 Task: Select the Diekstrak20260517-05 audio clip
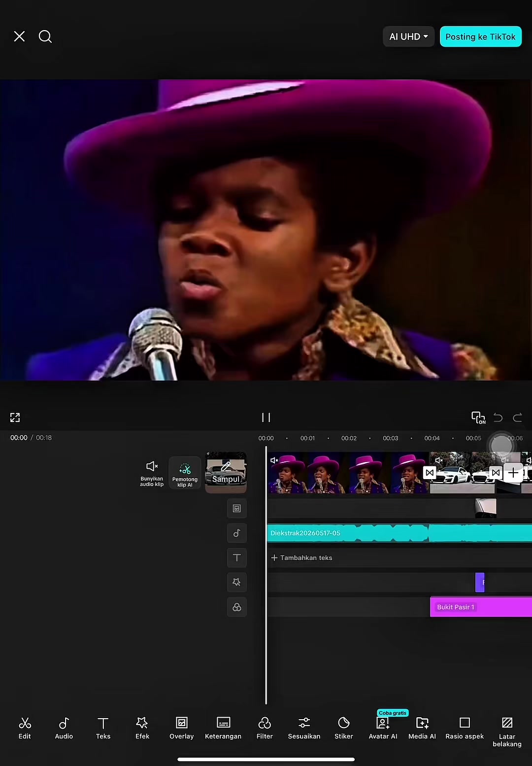[x=399, y=533]
